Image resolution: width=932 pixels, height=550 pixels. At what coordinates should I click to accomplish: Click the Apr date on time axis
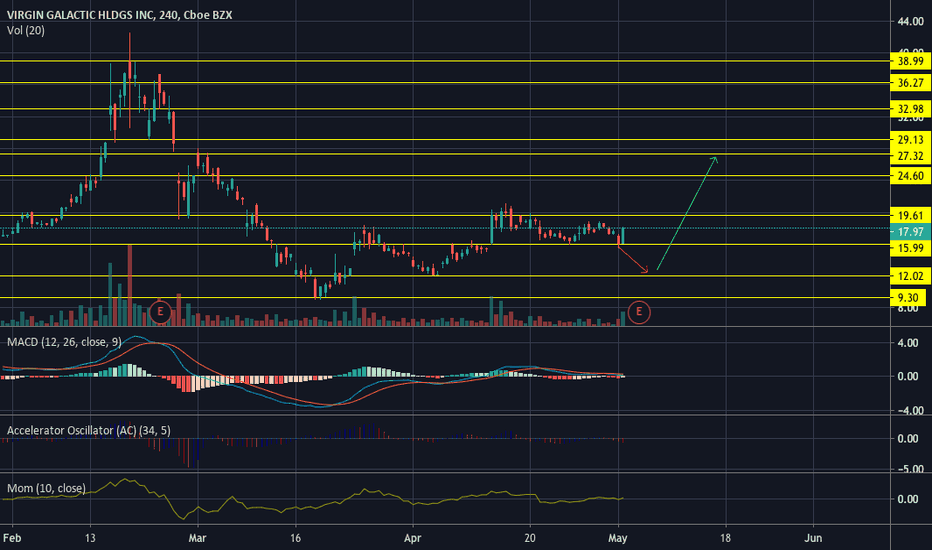point(412,538)
